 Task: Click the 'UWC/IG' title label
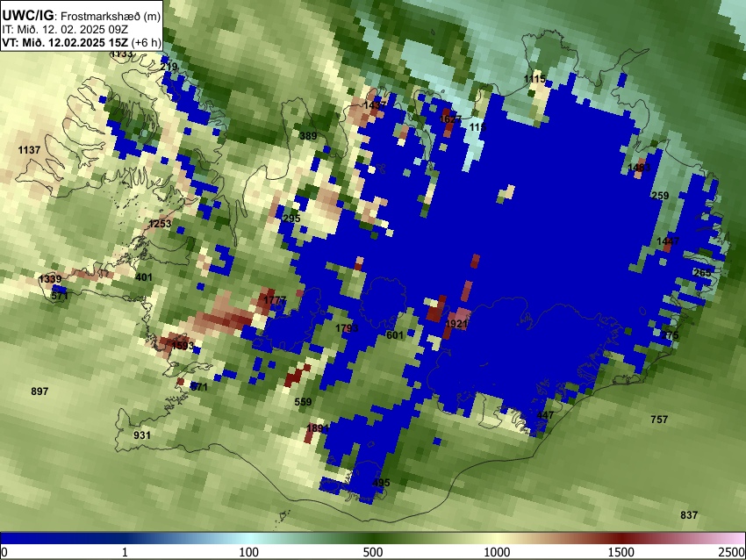(27, 16)
